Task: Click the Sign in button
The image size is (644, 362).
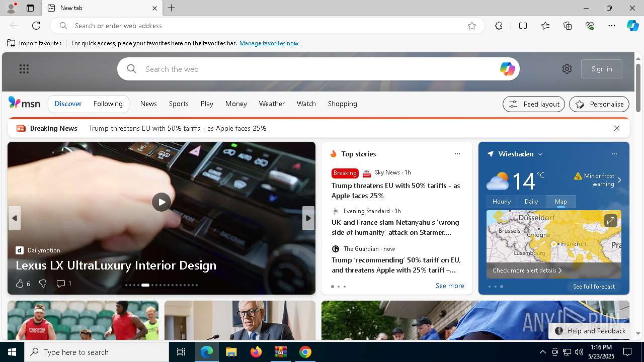Action: pos(602,69)
